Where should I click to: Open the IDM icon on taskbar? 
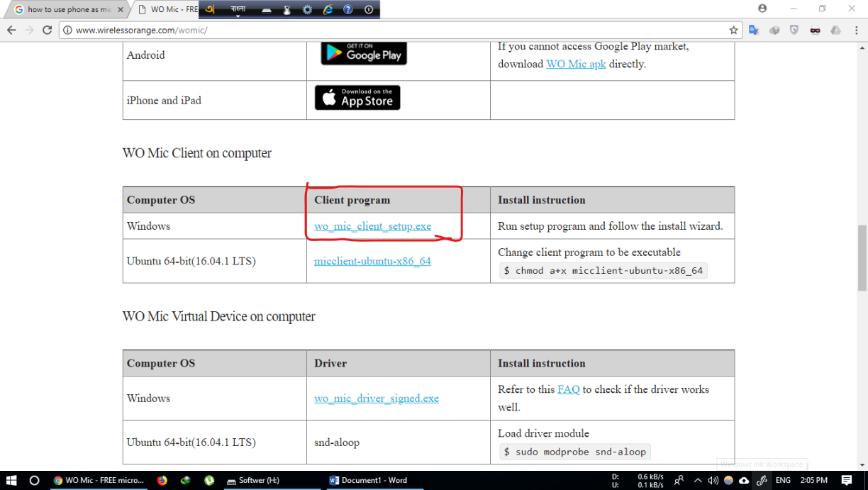coord(186,480)
